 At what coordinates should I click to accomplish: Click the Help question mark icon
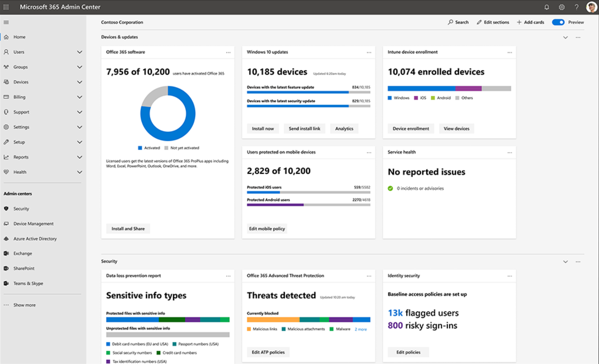click(576, 7)
